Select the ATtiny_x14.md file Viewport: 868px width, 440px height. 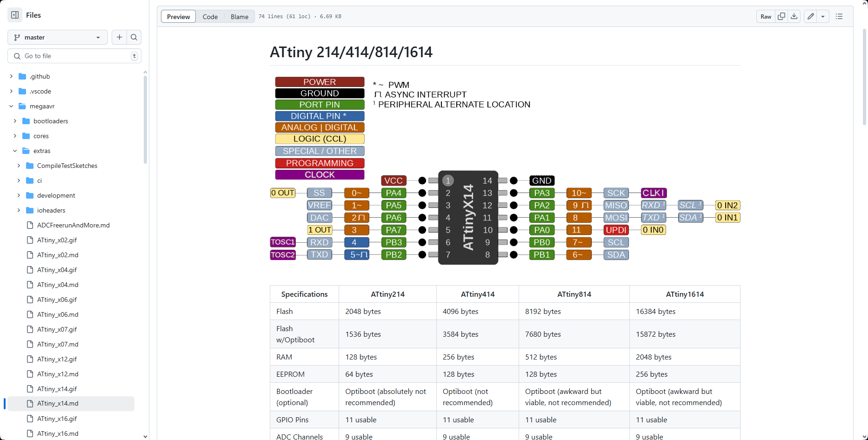[71, 404]
